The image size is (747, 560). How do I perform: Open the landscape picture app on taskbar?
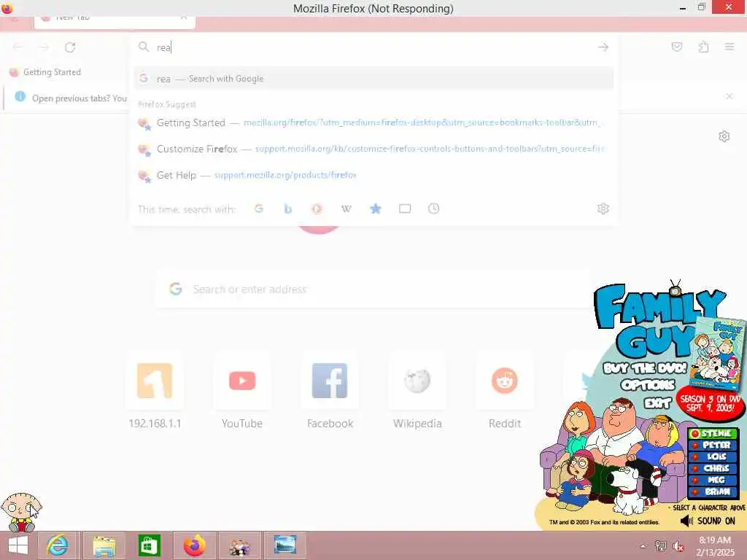285,545
